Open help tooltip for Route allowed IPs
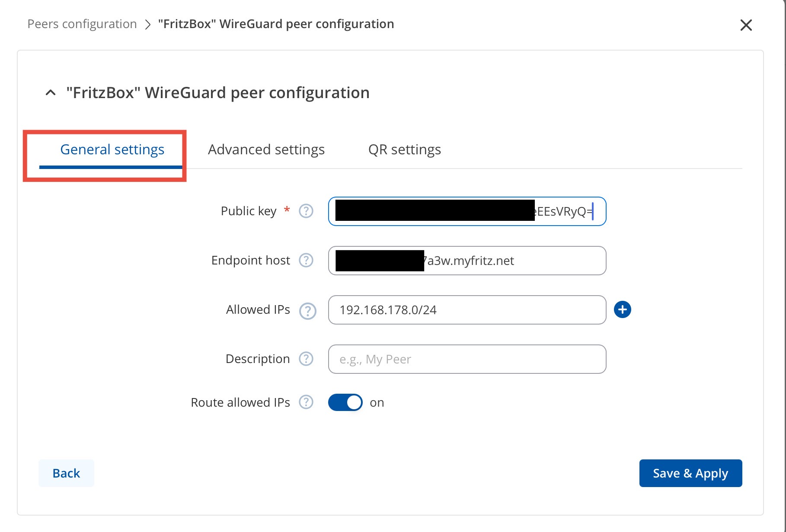786x532 pixels. [x=306, y=402]
